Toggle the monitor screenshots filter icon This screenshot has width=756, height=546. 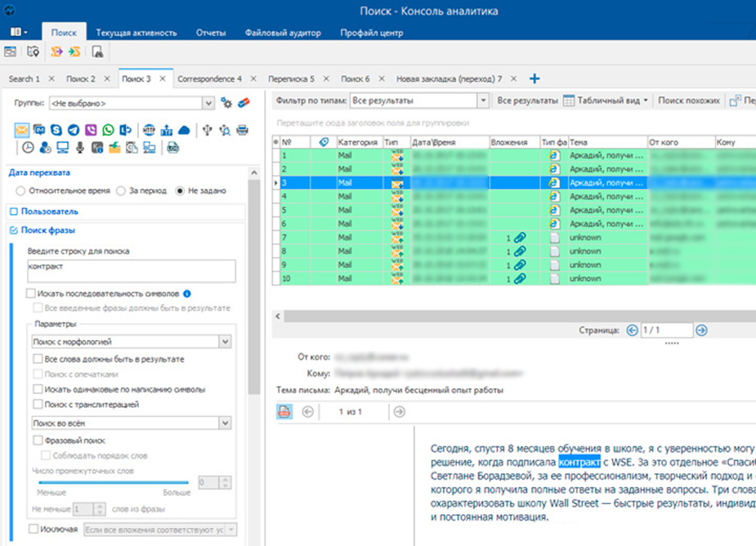pos(63,148)
